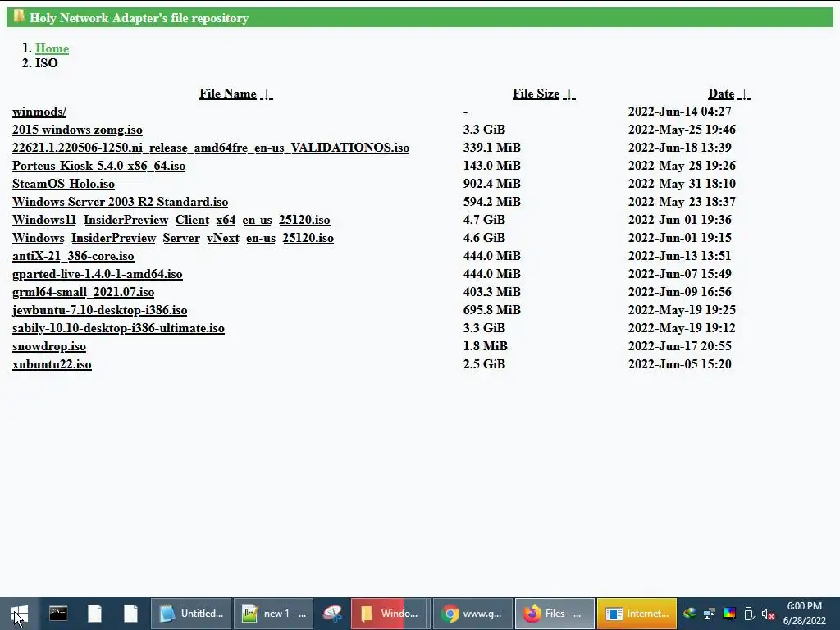Open gparted-live-1.4.0-1-amd64.iso

pos(97,274)
